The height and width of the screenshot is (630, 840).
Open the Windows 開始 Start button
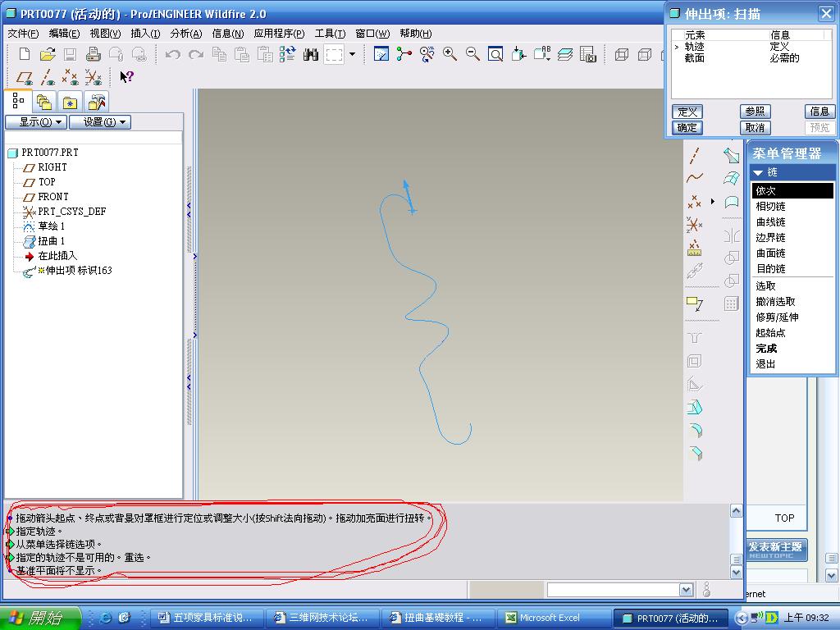pyautogui.click(x=40, y=618)
